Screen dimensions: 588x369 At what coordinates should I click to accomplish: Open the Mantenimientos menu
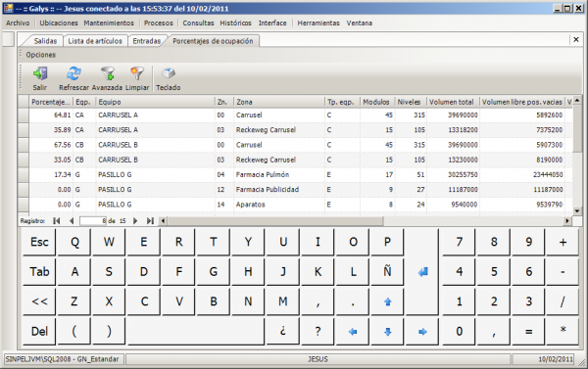click(109, 23)
